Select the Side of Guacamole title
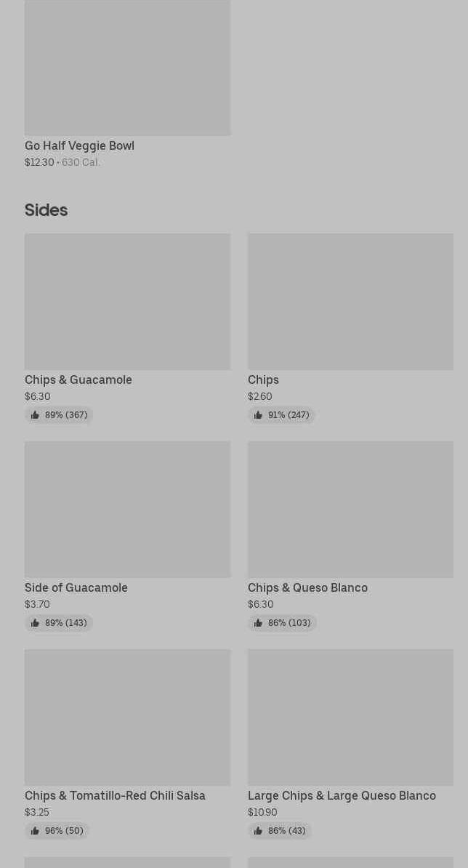Image resolution: width=468 pixels, height=868 pixels. 76,587
